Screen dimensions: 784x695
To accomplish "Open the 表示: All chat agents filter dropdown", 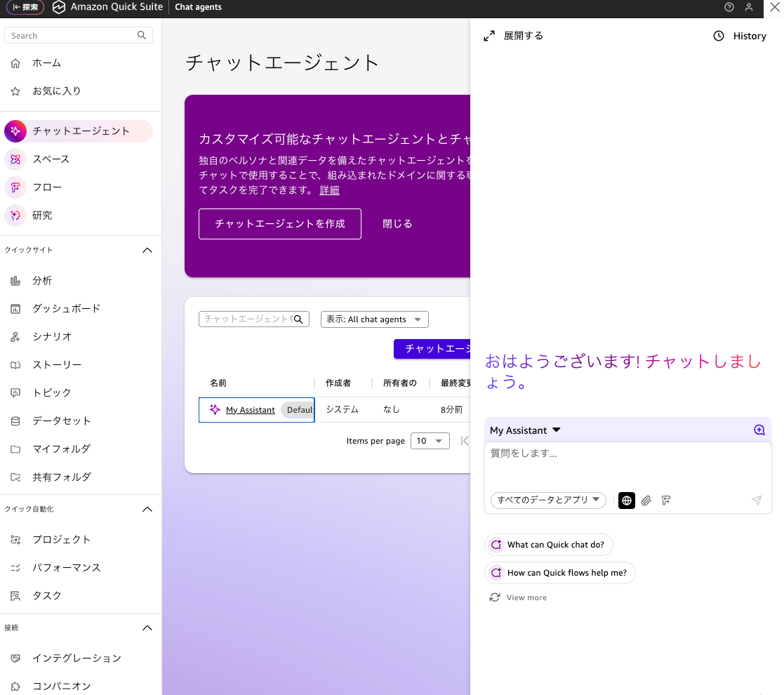I will (374, 319).
